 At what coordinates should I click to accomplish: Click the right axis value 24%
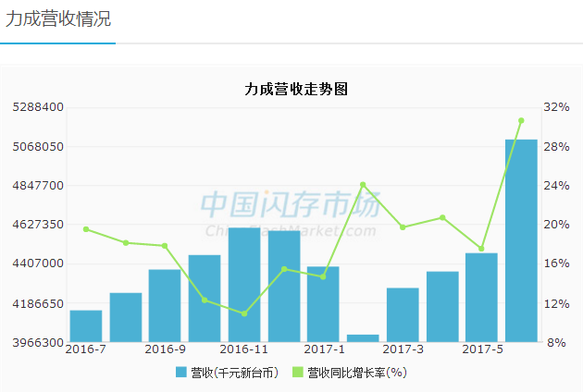click(556, 186)
